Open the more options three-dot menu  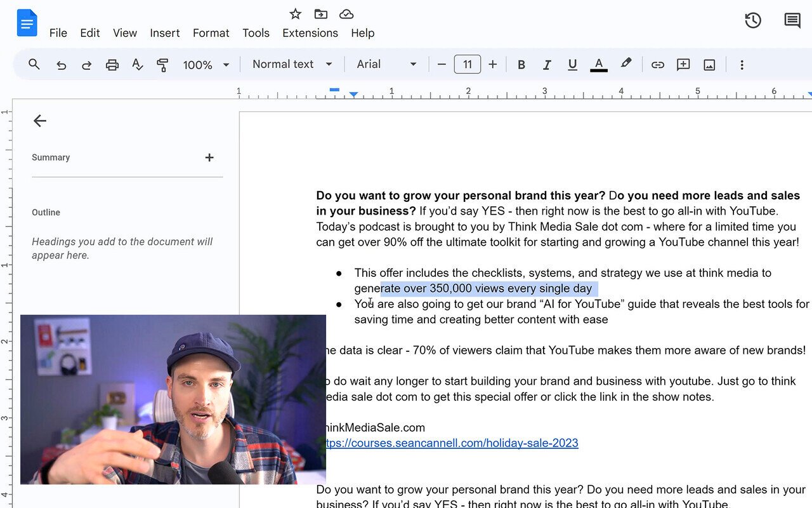pos(742,65)
